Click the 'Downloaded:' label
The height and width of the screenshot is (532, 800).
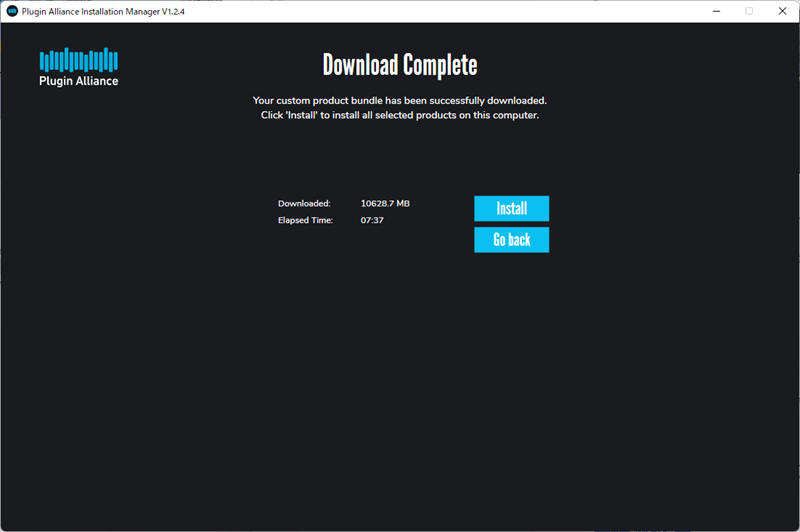tap(304, 204)
